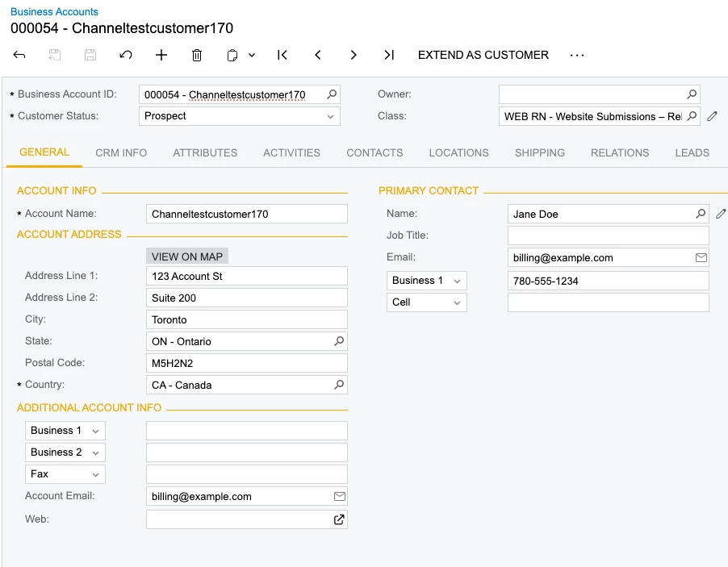
Task: Click the empty Cell phone number field
Action: 609,302
